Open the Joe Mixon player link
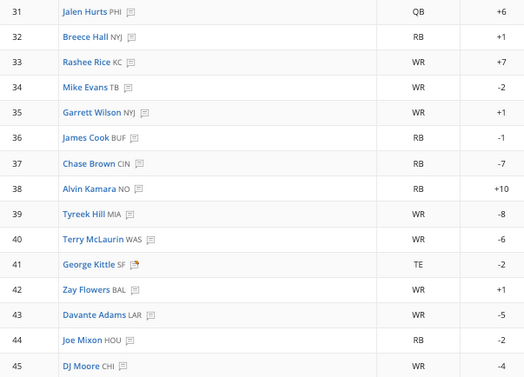The image size is (524, 377). (82, 340)
